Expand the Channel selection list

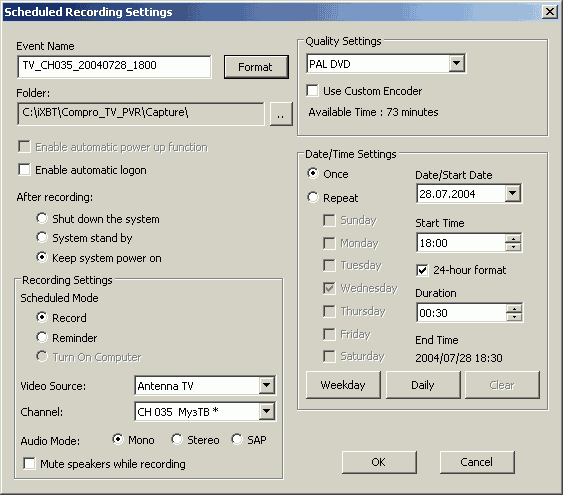(x=266, y=411)
